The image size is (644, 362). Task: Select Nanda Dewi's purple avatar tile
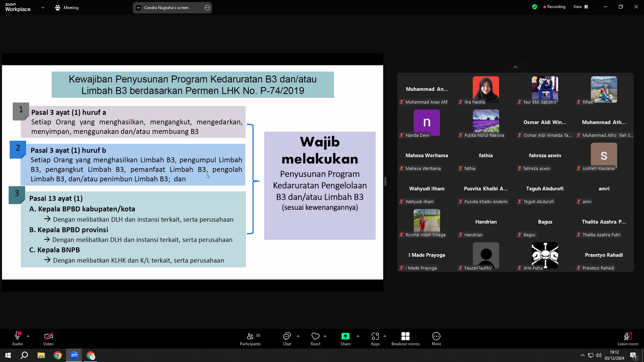coord(427,122)
